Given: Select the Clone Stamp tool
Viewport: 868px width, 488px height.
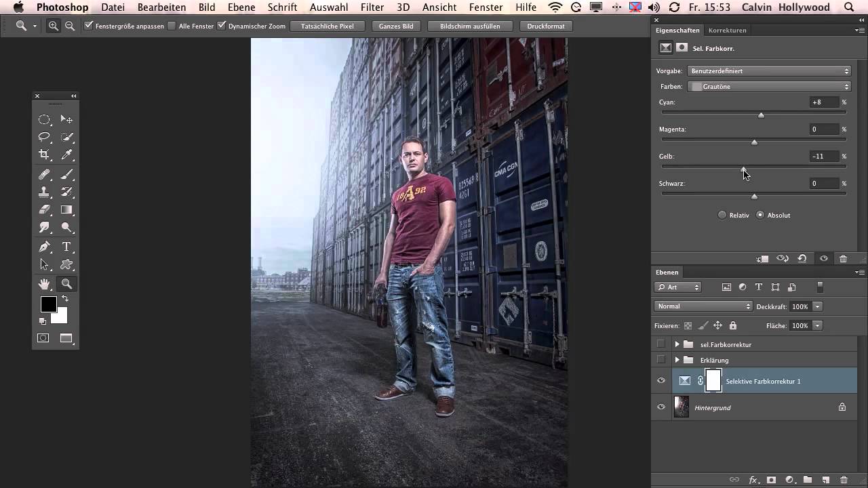Looking at the screenshot, I should [x=44, y=192].
